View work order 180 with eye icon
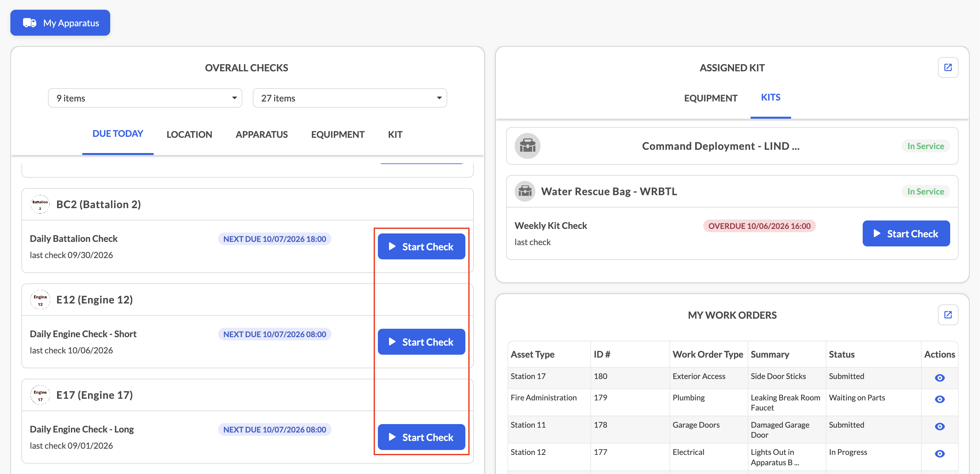980x474 pixels. click(939, 378)
